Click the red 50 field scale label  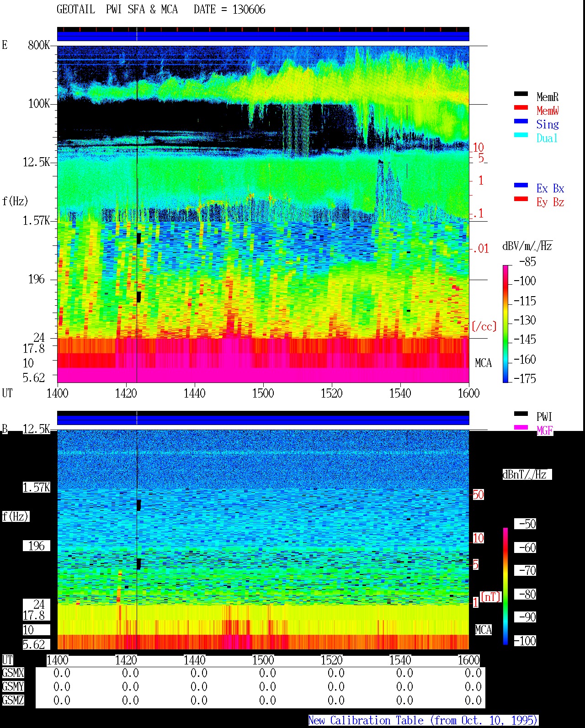click(478, 494)
